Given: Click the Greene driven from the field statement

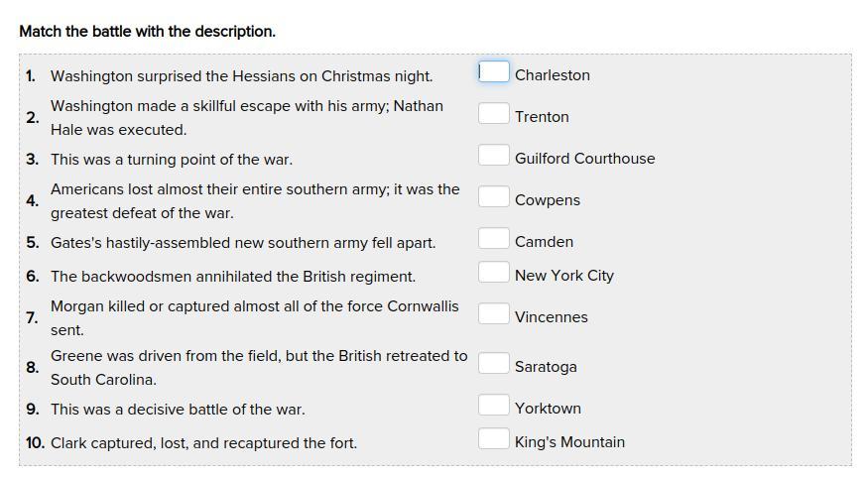Looking at the screenshot, I should [x=259, y=368].
